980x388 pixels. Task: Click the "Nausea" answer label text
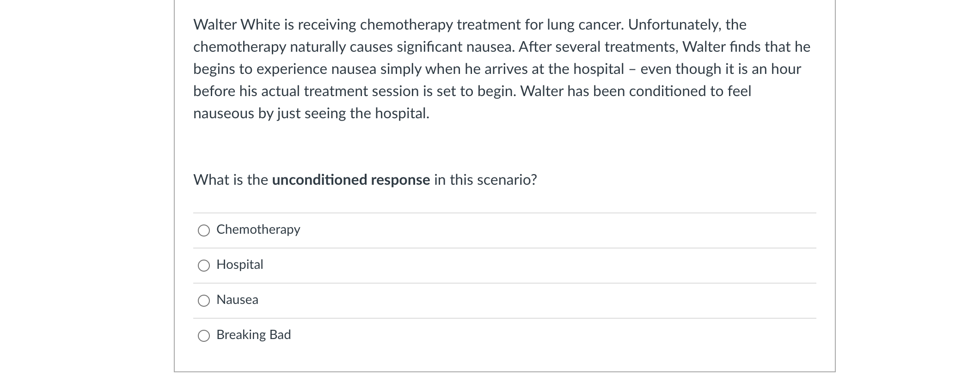237,300
